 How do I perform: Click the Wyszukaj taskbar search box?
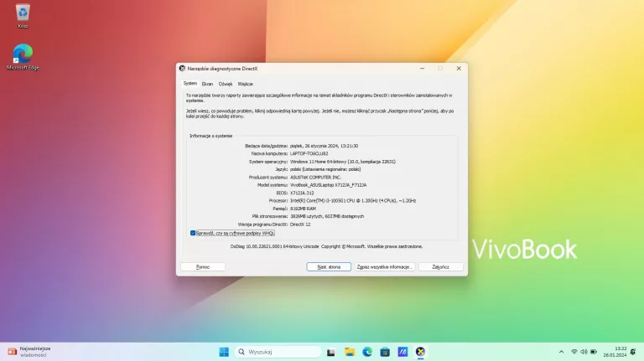point(278,352)
